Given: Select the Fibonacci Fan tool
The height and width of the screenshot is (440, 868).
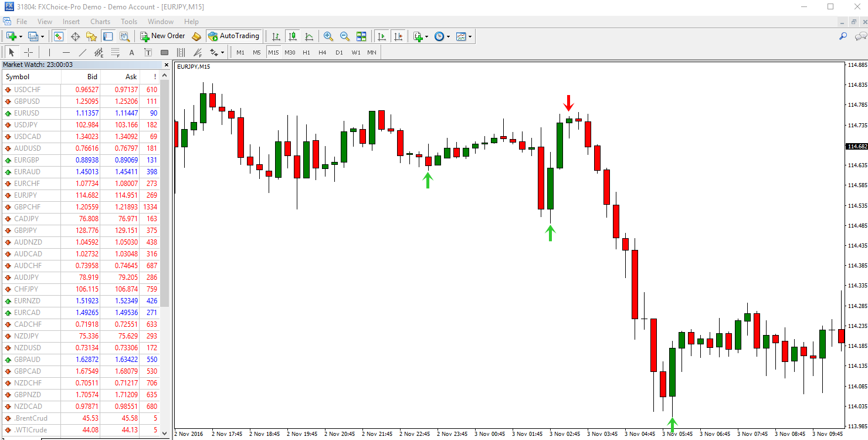Looking at the screenshot, I should tap(197, 52).
